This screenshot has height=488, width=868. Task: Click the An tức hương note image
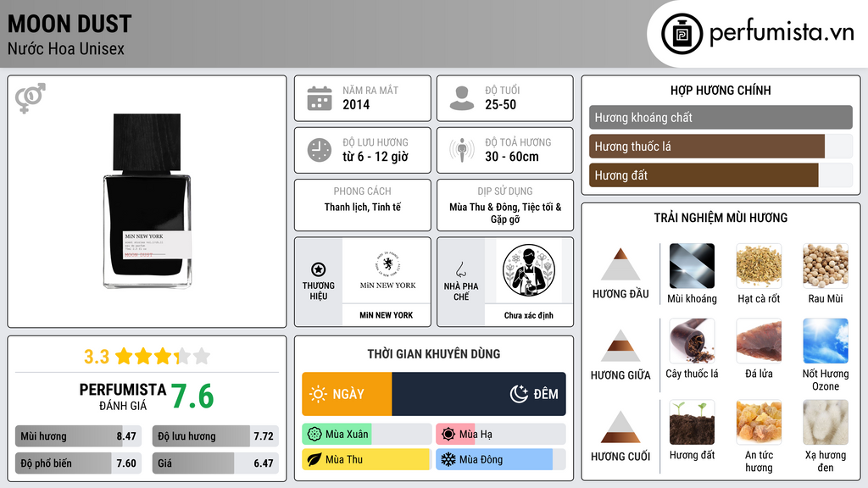tap(759, 422)
